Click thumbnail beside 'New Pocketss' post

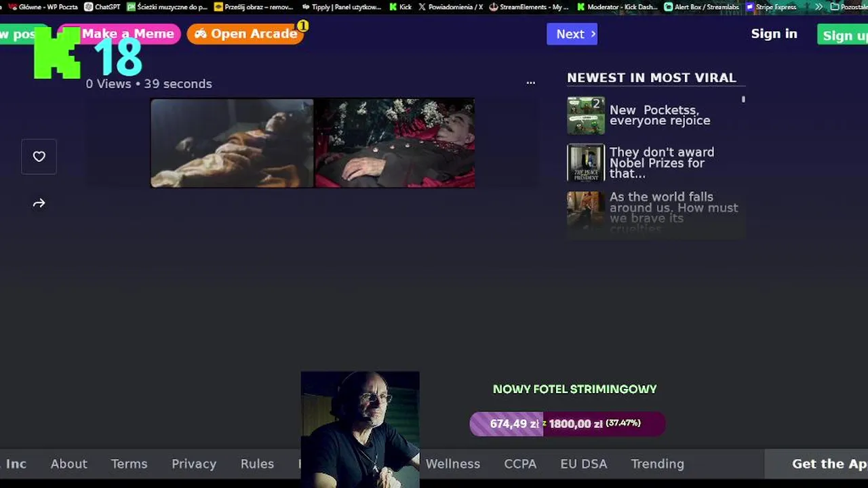click(x=586, y=115)
